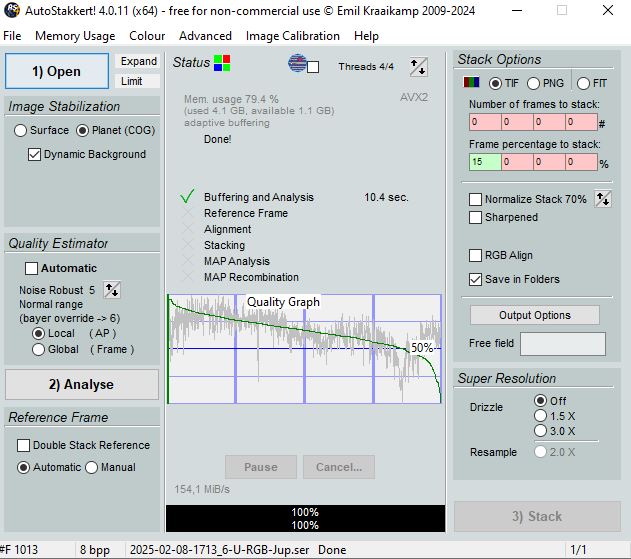The image size is (631, 559).
Task: Click the 2) Analyse button
Action: pos(82,384)
